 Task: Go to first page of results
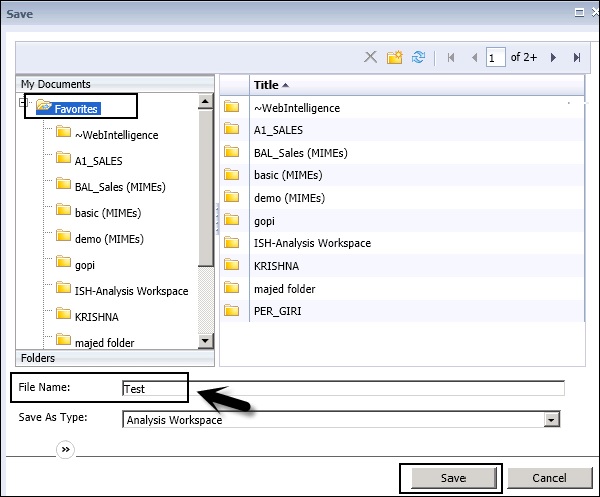451,58
